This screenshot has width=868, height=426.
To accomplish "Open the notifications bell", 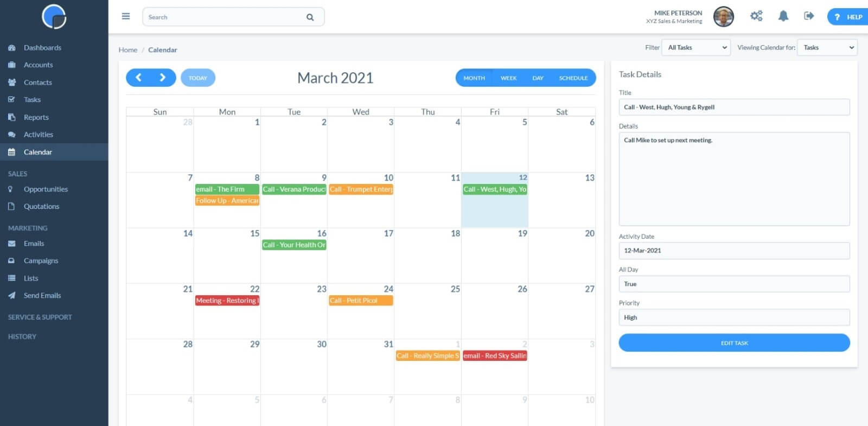I will 783,16.
